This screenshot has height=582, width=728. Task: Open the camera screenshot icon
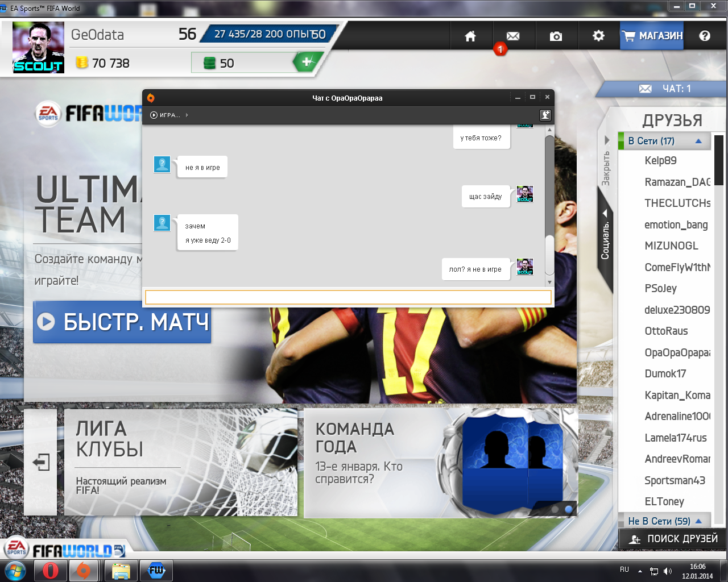tap(556, 36)
